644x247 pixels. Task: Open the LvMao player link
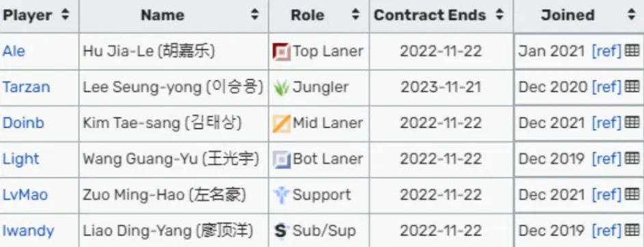25,194
